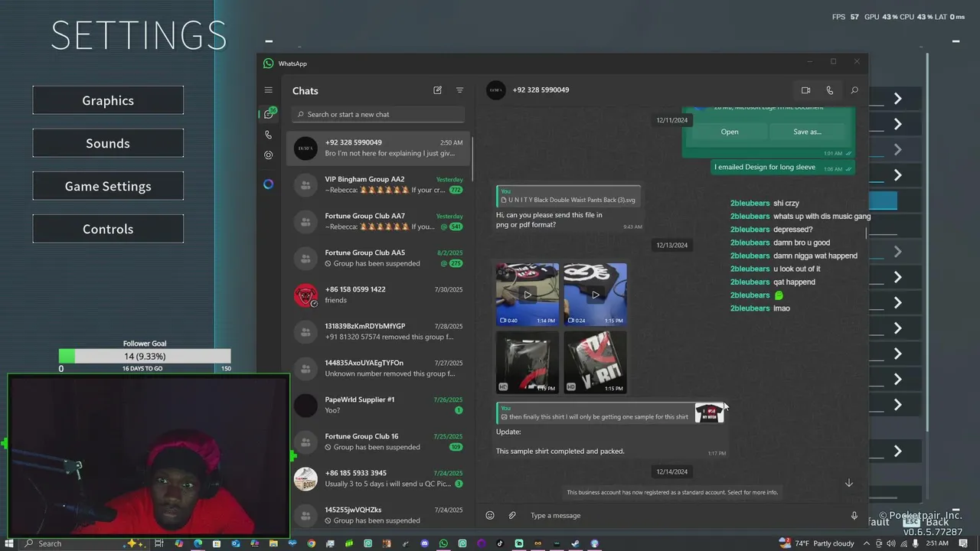Click the topmost arrow in game settings list

[897, 99]
